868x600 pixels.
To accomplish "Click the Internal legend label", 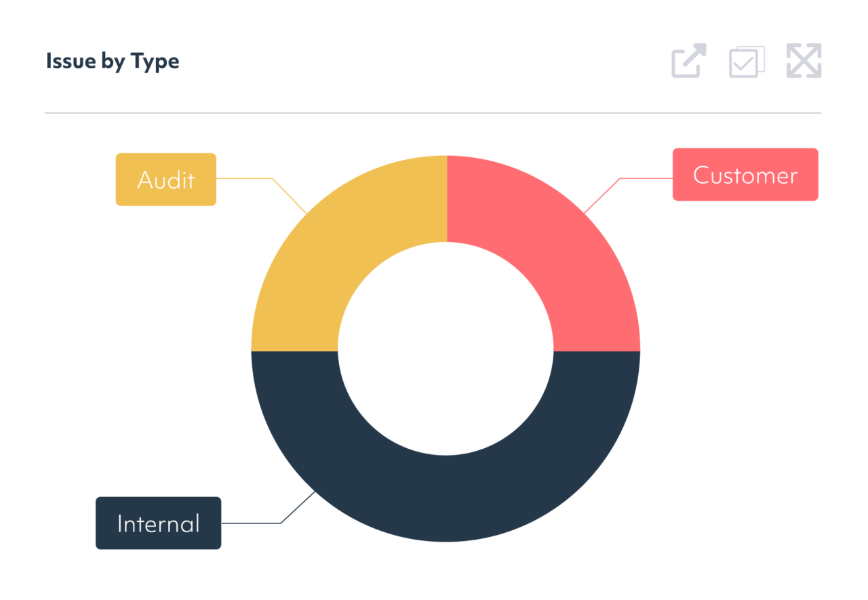I will pos(158,523).
